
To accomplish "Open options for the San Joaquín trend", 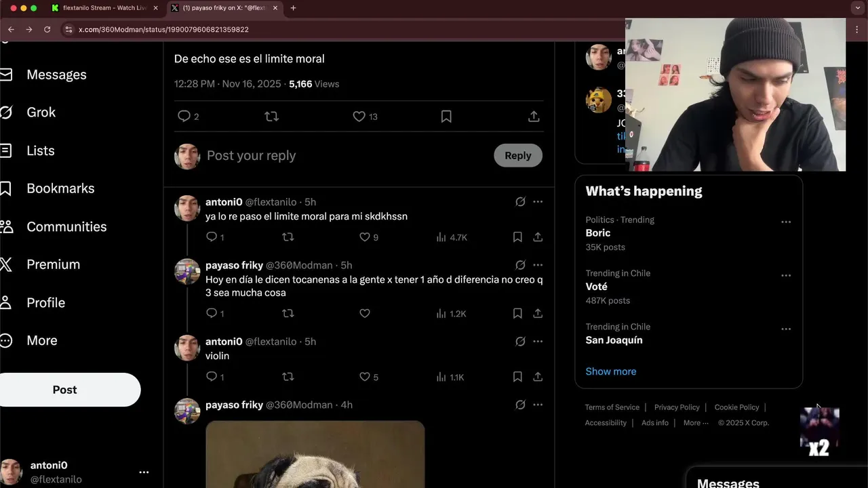I will [786, 329].
